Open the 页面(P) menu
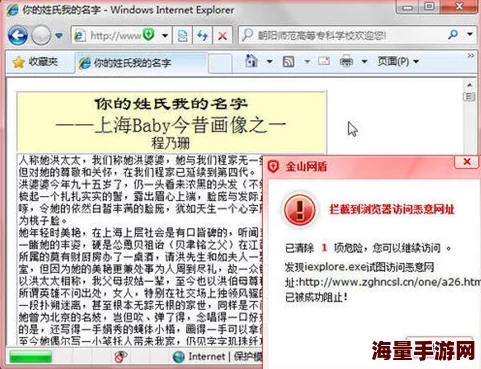Viewport: 481px width, 369px height. 398,61
